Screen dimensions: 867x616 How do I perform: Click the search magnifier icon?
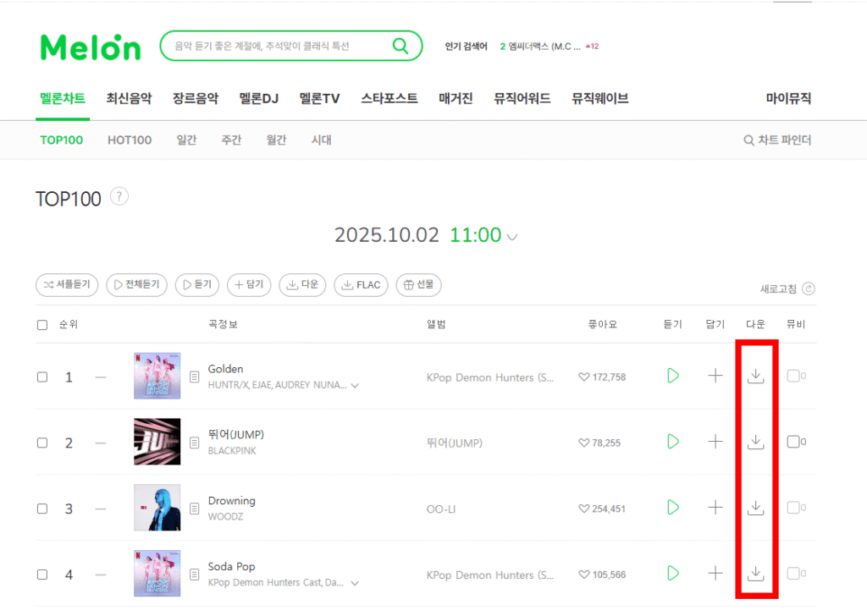click(x=400, y=46)
